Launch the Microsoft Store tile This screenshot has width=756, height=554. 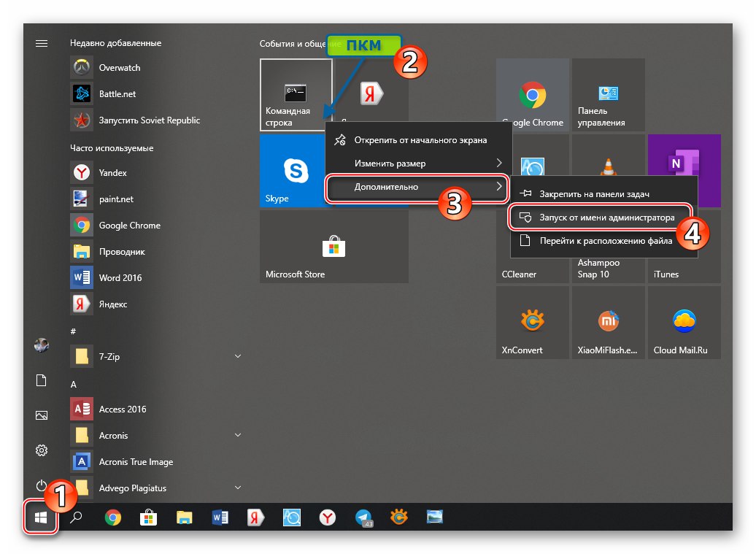point(333,247)
